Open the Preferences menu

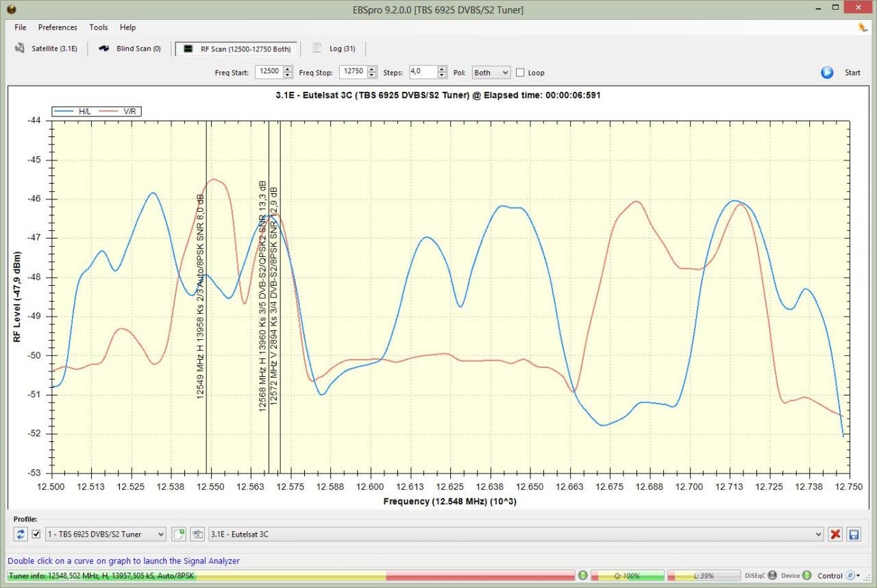(x=58, y=27)
